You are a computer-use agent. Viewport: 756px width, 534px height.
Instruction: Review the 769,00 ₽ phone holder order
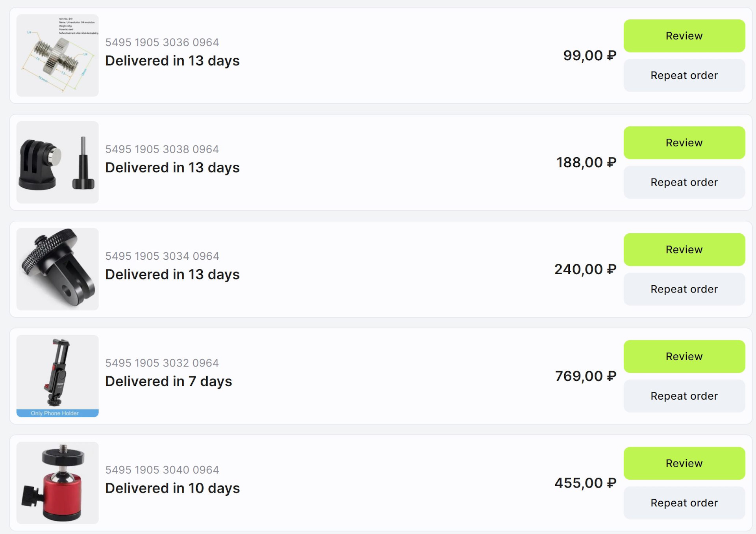[684, 356]
